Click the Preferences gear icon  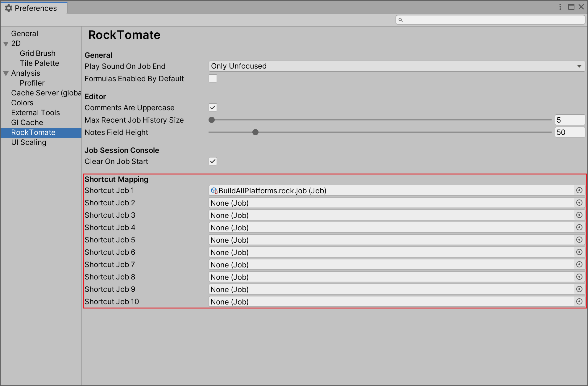point(9,8)
